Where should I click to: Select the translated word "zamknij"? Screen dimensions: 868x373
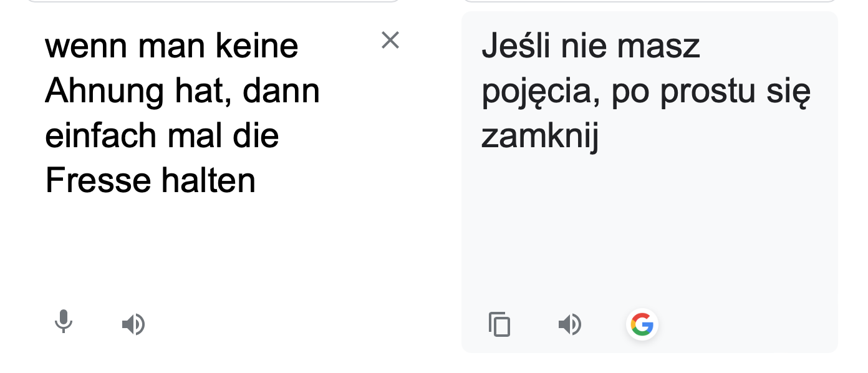540,137
